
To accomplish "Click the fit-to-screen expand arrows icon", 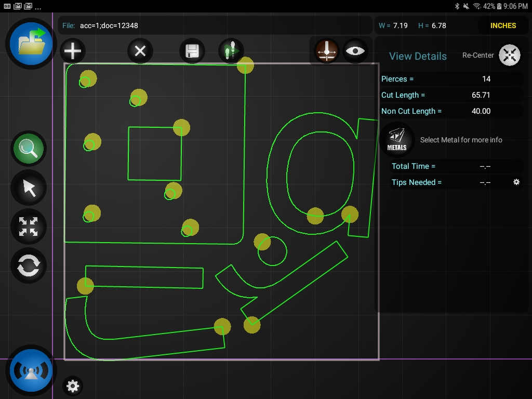I will 29,227.
